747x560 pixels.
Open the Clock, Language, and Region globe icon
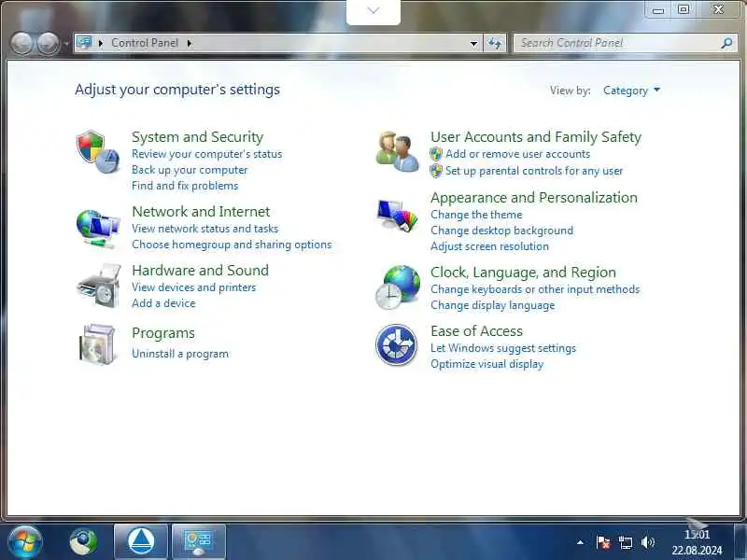tap(398, 287)
